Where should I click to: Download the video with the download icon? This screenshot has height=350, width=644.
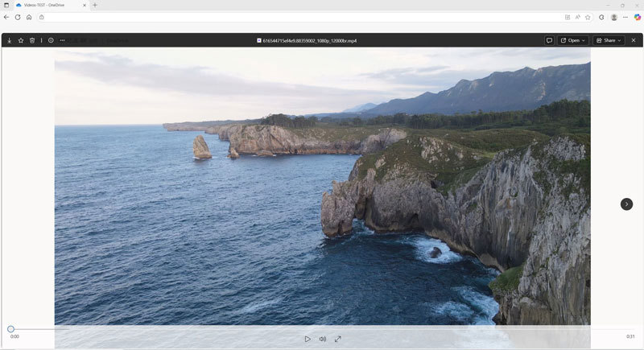tap(9, 40)
